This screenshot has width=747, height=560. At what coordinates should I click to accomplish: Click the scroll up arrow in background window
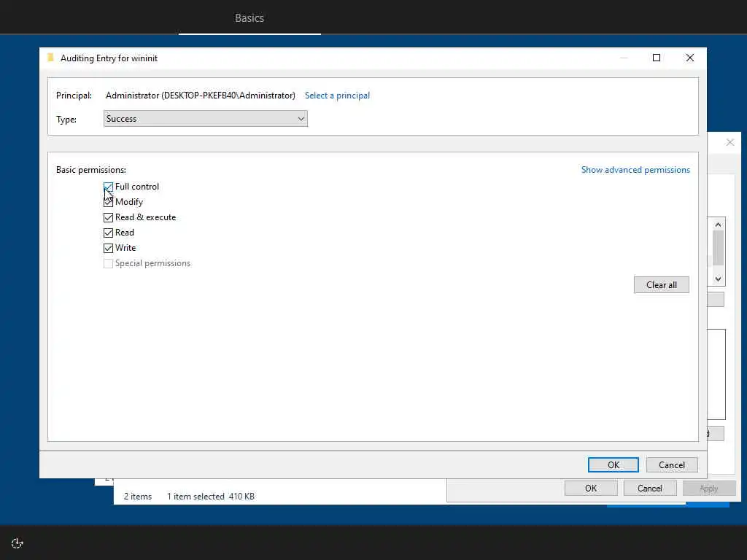point(718,225)
